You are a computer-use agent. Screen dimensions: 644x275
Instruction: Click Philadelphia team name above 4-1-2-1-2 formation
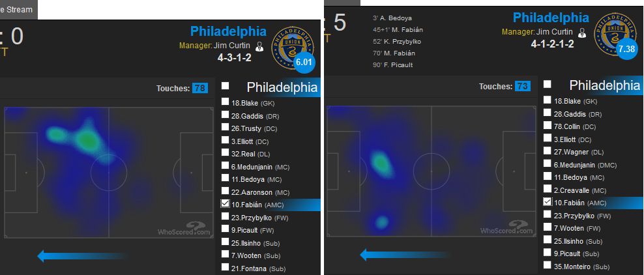551,17
